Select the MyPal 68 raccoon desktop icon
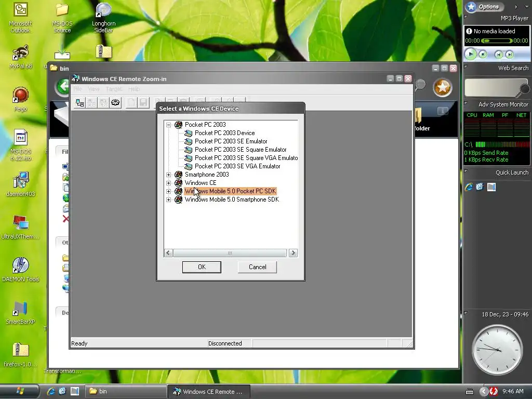The image size is (532, 399). pos(20,57)
